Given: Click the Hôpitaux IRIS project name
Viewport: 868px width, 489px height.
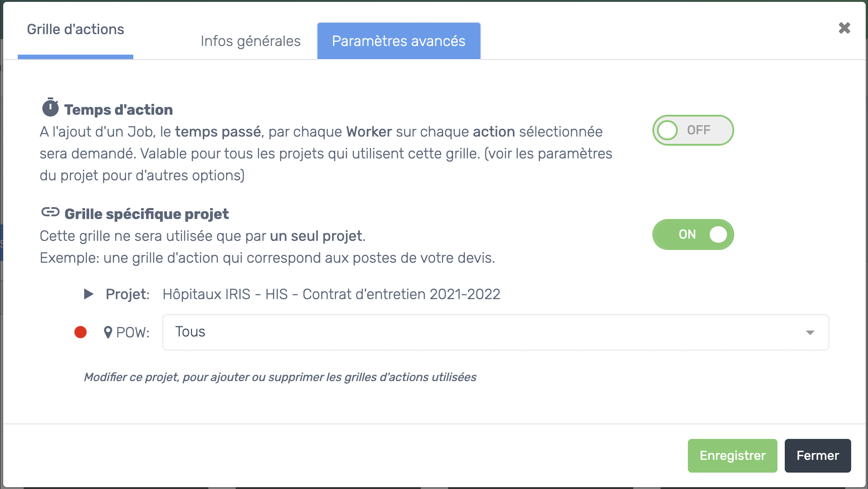Looking at the screenshot, I should tap(331, 295).
